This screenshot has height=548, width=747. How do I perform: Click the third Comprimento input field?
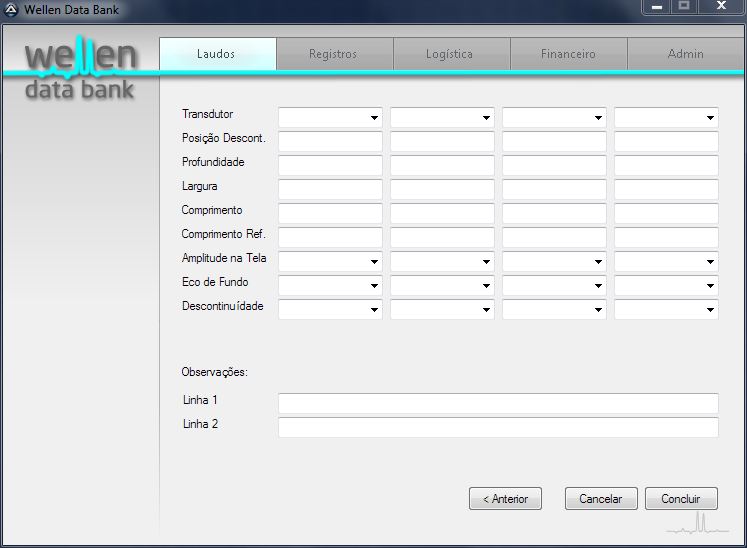click(x=554, y=213)
